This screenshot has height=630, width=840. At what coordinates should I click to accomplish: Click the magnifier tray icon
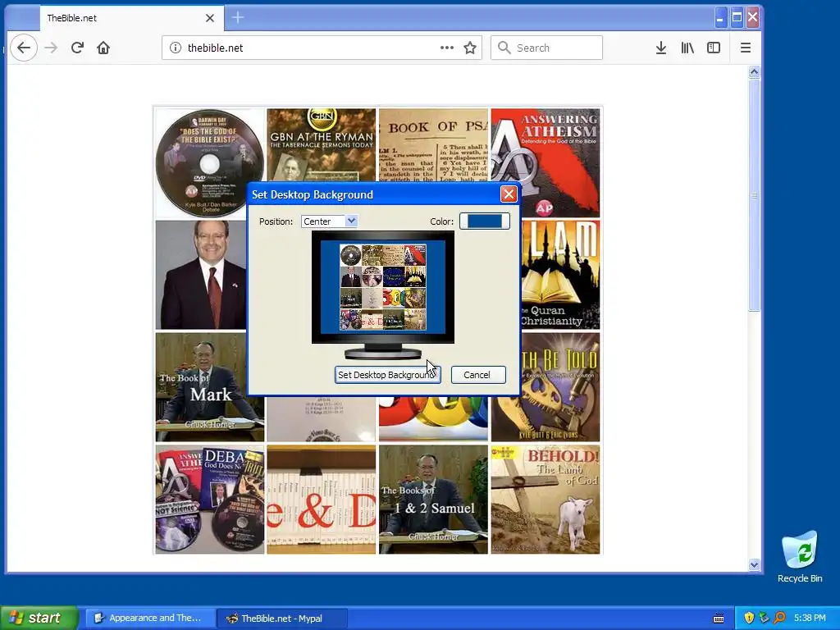pyautogui.click(x=779, y=618)
